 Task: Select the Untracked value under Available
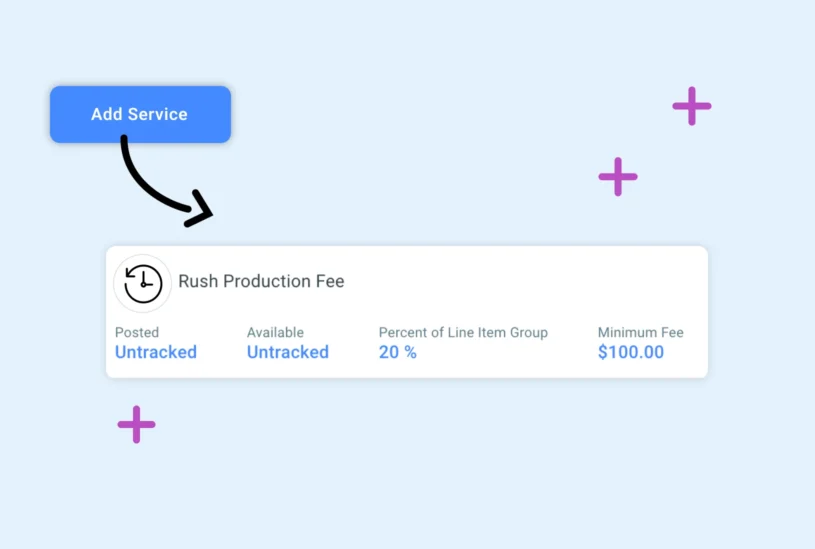288,352
